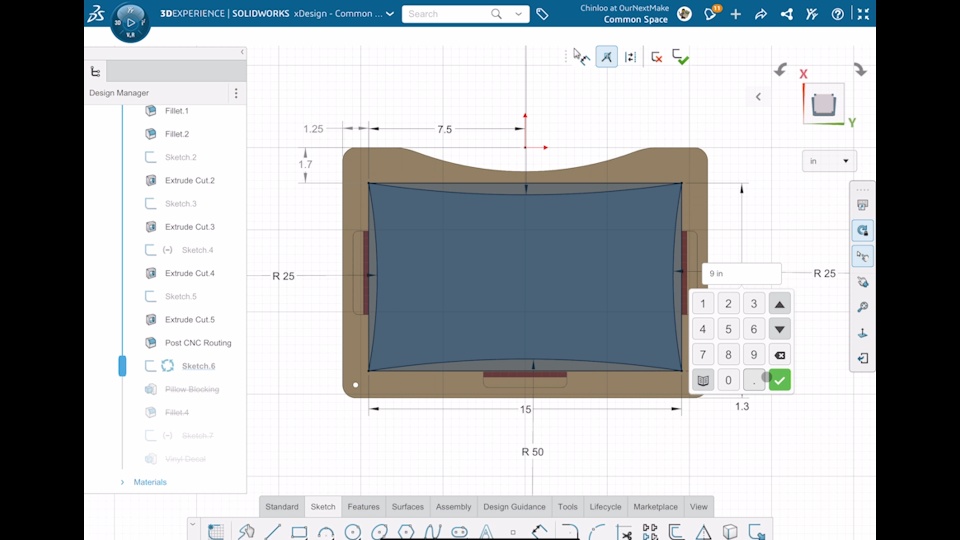Open Design Manager three-dot menu
The width and height of the screenshot is (960, 540).
[x=236, y=93]
